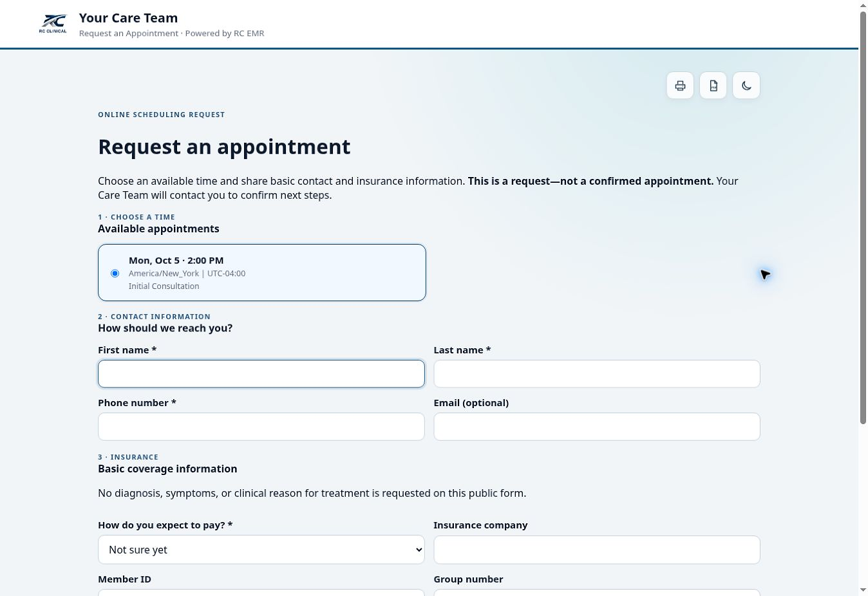Select the Mon, Oct 5 2:00 PM radio button
The height and width of the screenshot is (596, 868).
115,273
